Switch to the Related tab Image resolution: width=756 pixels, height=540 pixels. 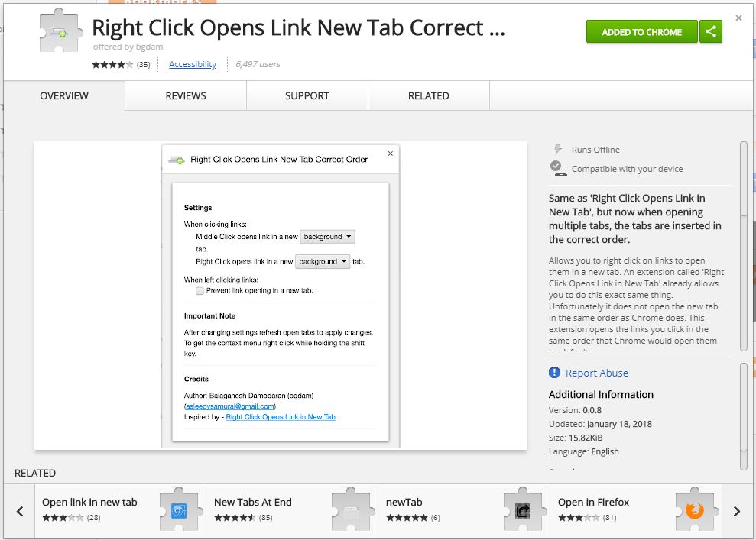click(x=429, y=96)
